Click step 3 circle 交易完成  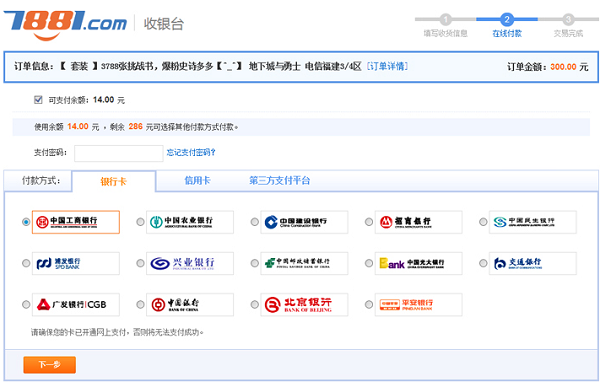(568, 19)
